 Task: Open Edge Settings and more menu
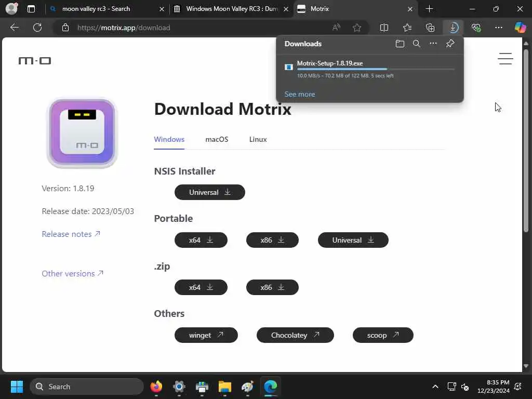[498, 28]
